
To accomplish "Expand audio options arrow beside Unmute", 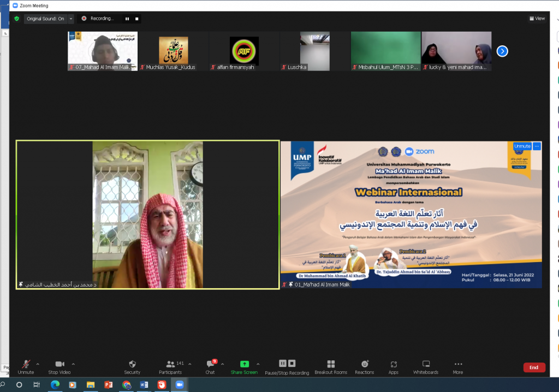I will pos(38,364).
